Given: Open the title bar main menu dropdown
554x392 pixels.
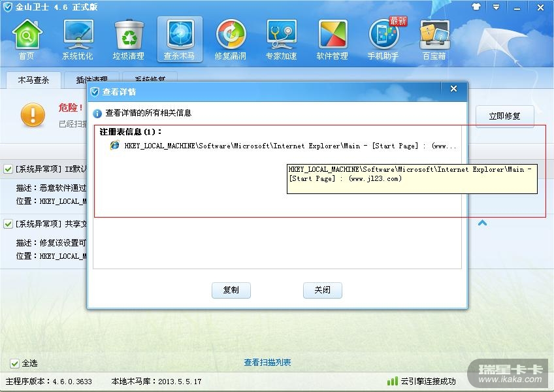Looking at the screenshot, I should 496,7.
